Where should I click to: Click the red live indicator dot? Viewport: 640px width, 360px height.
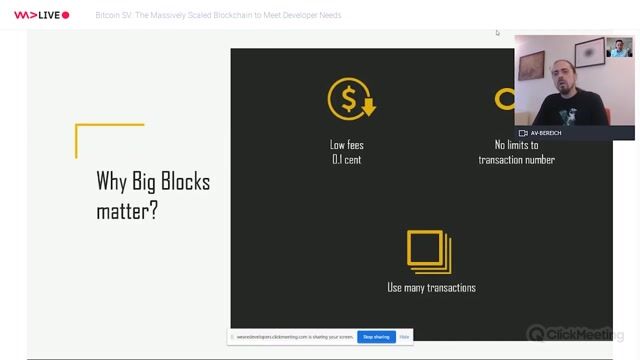click(x=66, y=15)
